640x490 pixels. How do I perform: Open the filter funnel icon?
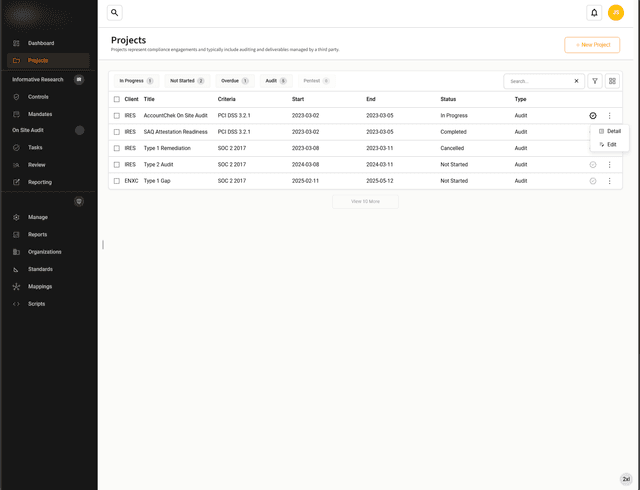595,81
